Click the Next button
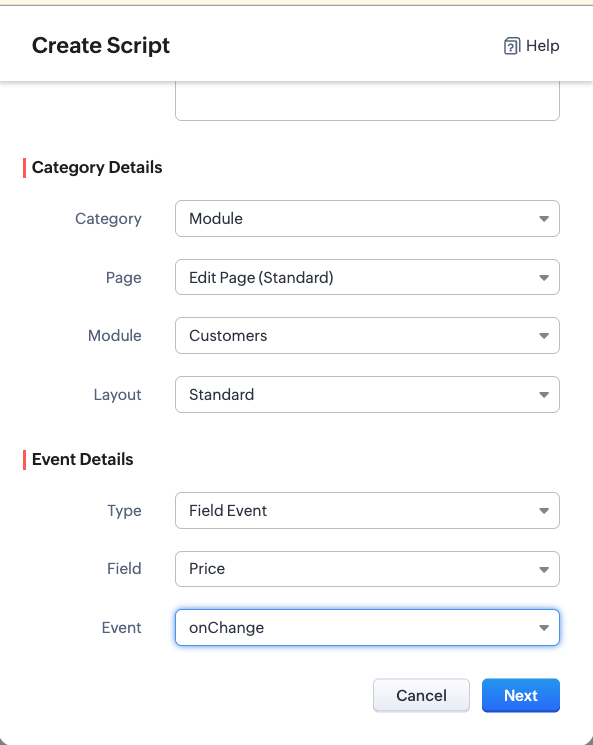Image resolution: width=593 pixels, height=745 pixels. pyautogui.click(x=521, y=696)
